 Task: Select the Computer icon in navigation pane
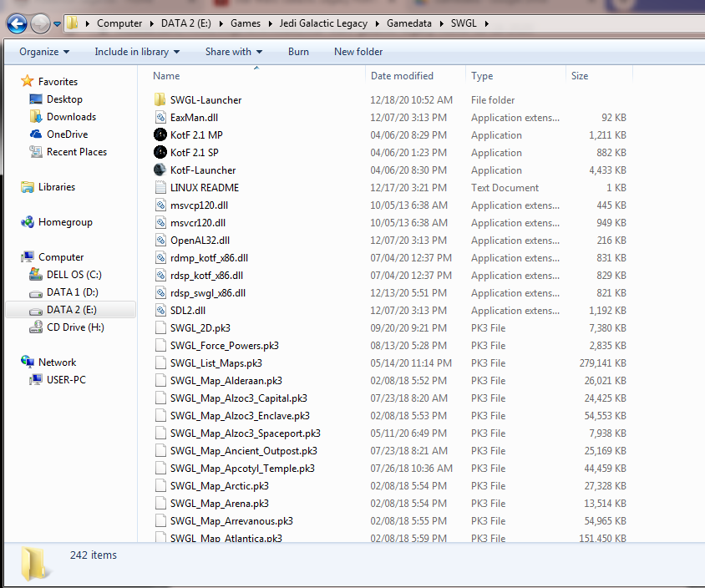coord(28,256)
